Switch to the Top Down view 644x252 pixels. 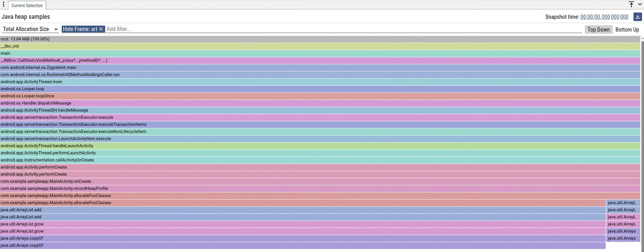(x=598, y=30)
